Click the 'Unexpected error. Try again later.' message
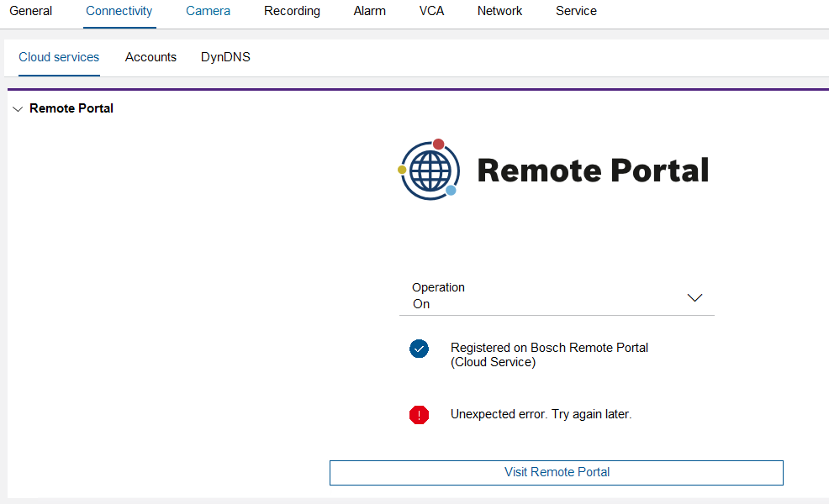Image resolution: width=829 pixels, height=504 pixels. pos(541,415)
